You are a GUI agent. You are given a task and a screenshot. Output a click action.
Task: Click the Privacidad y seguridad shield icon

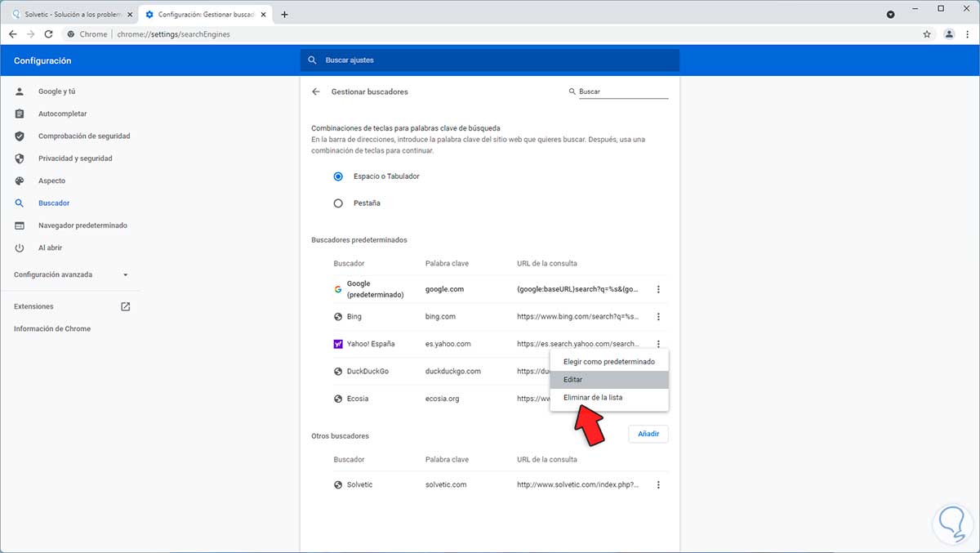[20, 158]
